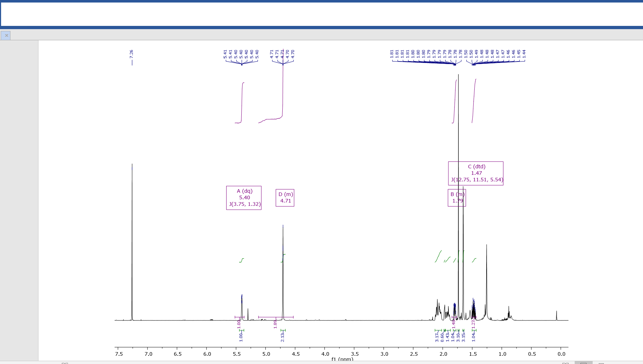The height and width of the screenshot is (364, 643).
Task: Close the spectrum tab with the x button
Action: pyautogui.click(x=6, y=35)
